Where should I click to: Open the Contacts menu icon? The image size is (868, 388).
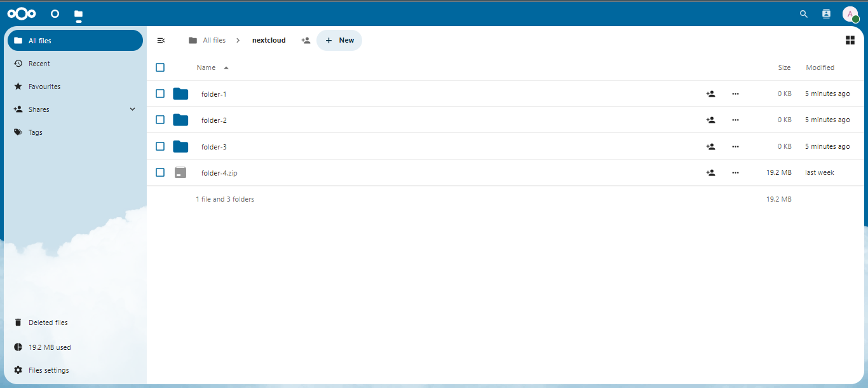[x=826, y=13]
